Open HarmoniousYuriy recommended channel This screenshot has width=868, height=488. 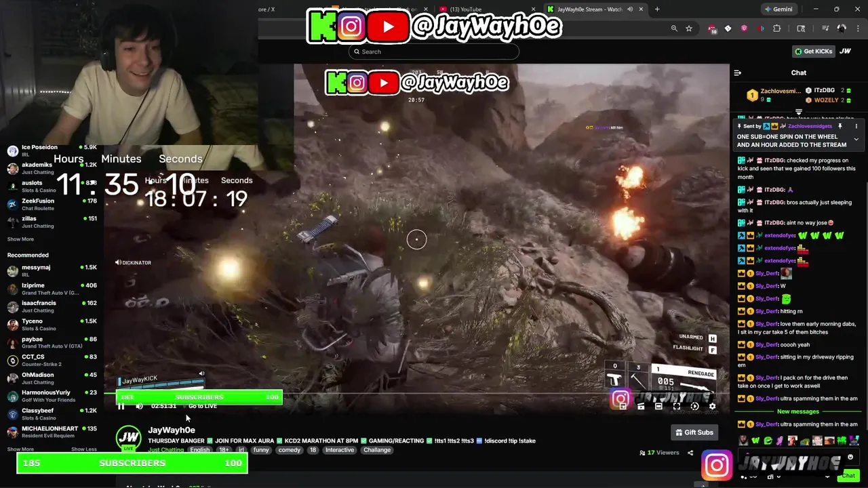(52, 396)
